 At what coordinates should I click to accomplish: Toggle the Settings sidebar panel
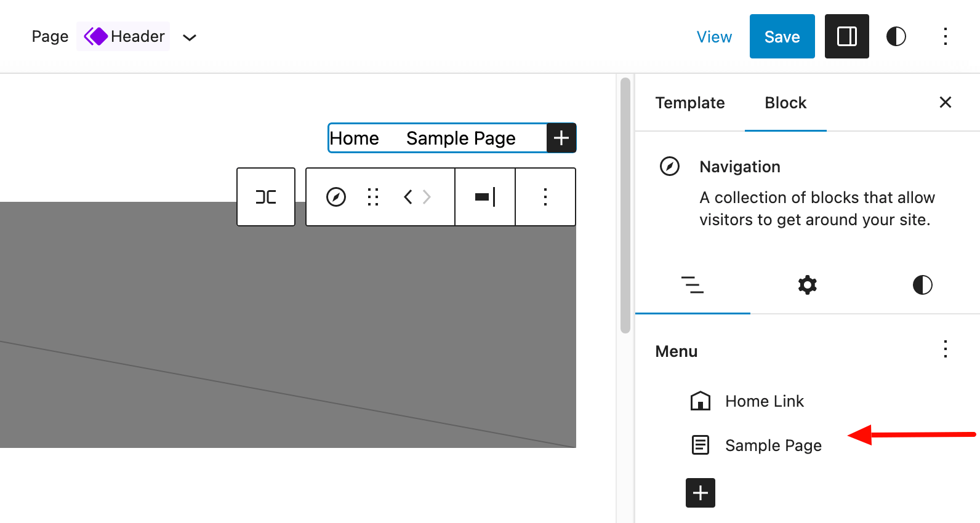click(846, 36)
